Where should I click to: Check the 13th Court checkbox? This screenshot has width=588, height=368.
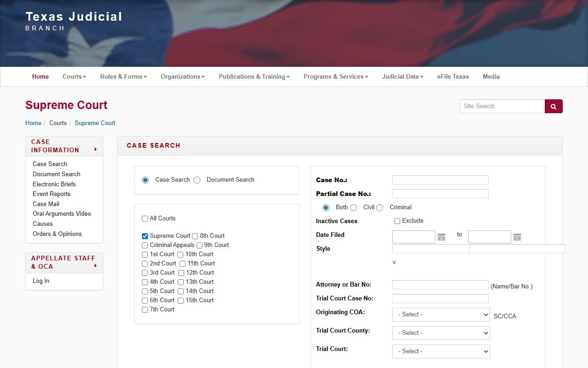click(x=181, y=282)
